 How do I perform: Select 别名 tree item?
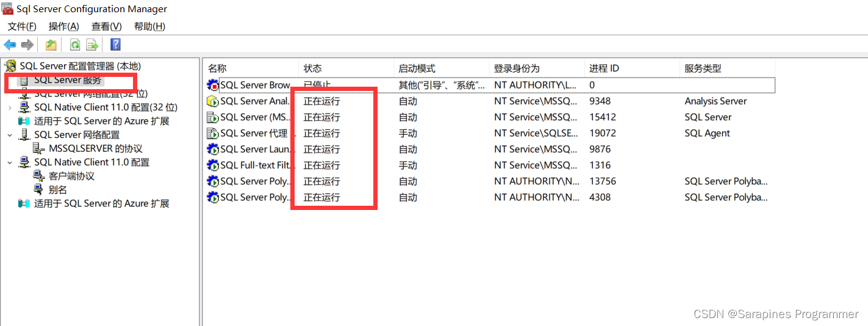coord(58,190)
